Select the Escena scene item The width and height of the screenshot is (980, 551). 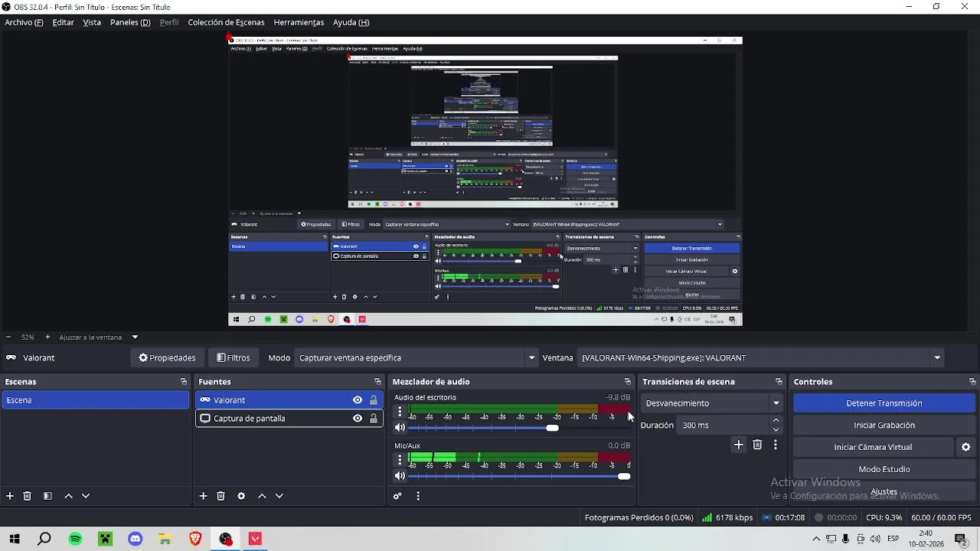(95, 400)
